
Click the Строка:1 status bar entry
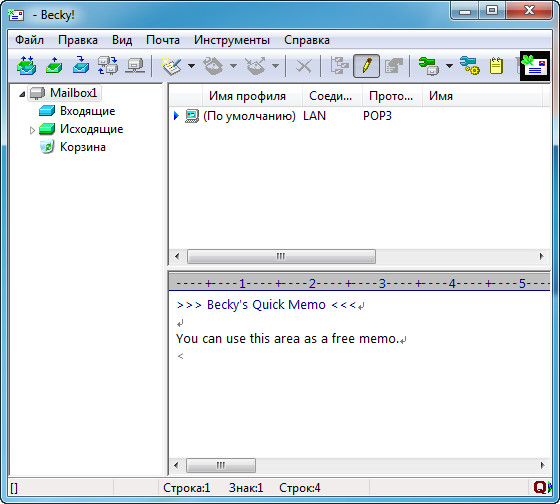tap(187, 488)
